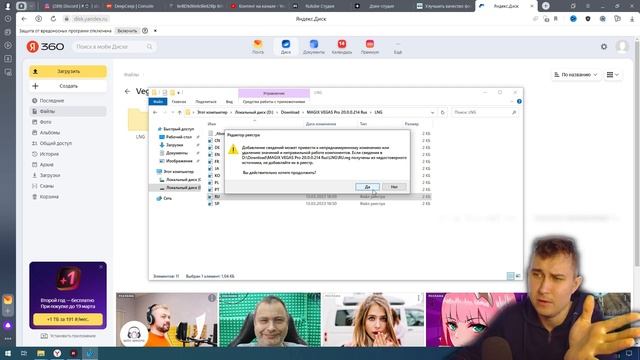Image resolution: width=640 pixels, height=360 pixels.
Task: Open a new browser tab with plus
Action: tap(546, 6)
